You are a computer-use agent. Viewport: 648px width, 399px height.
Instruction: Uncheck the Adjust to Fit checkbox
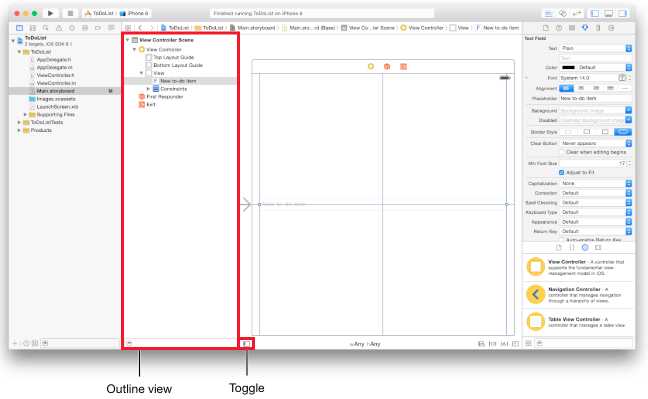[562, 172]
